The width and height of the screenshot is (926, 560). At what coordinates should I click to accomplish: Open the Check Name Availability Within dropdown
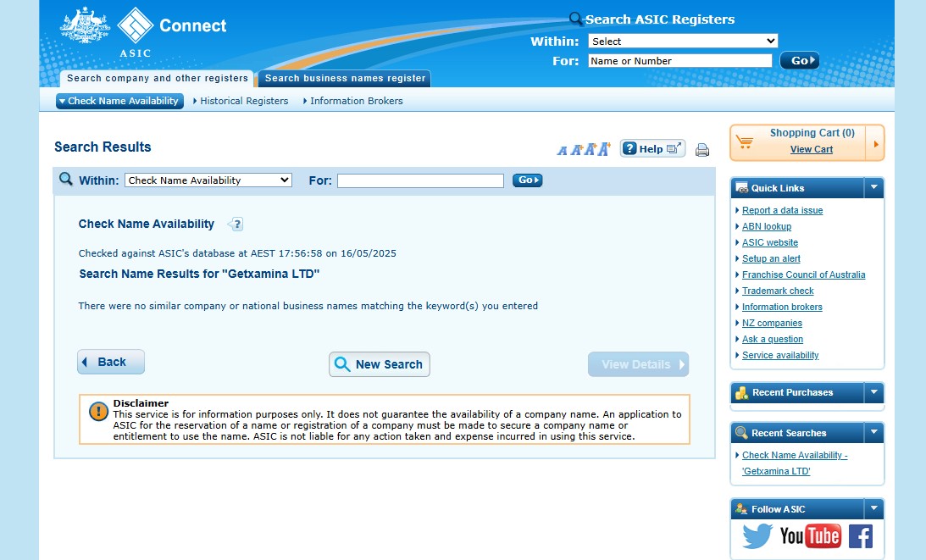(208, 180)
